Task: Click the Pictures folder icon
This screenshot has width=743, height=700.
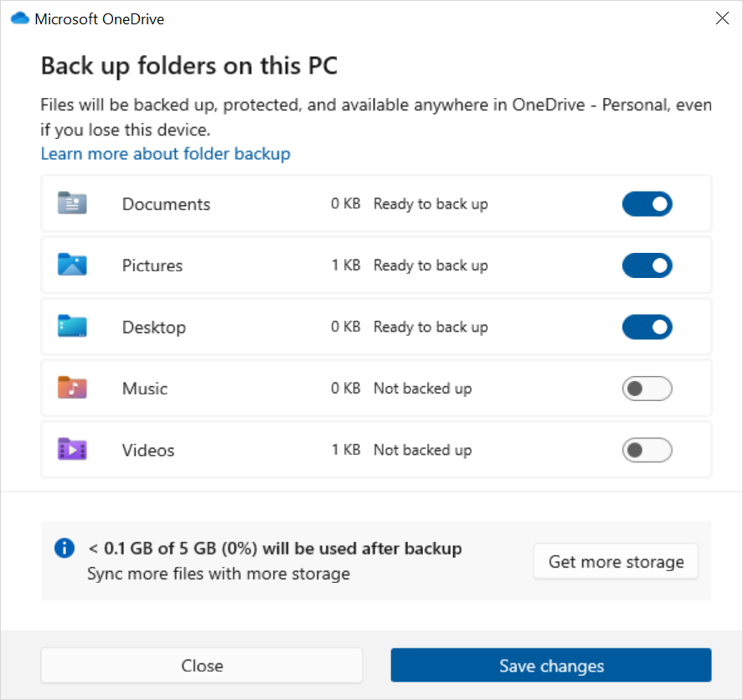Action: tap(71, 265)
